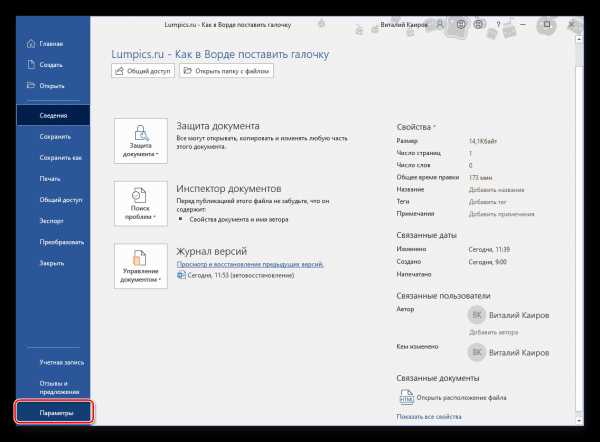Click the Размер value 14,1Кбайт
600x442 pixels.
point(483,141)
